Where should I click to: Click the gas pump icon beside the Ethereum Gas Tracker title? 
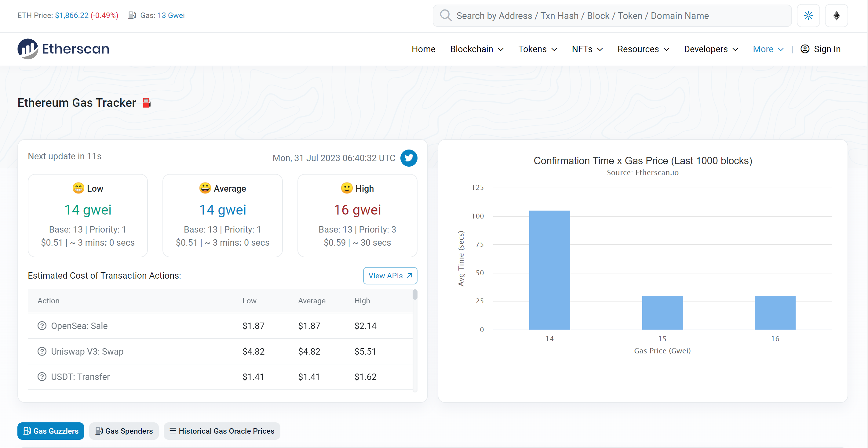click(x=146, y=103)
